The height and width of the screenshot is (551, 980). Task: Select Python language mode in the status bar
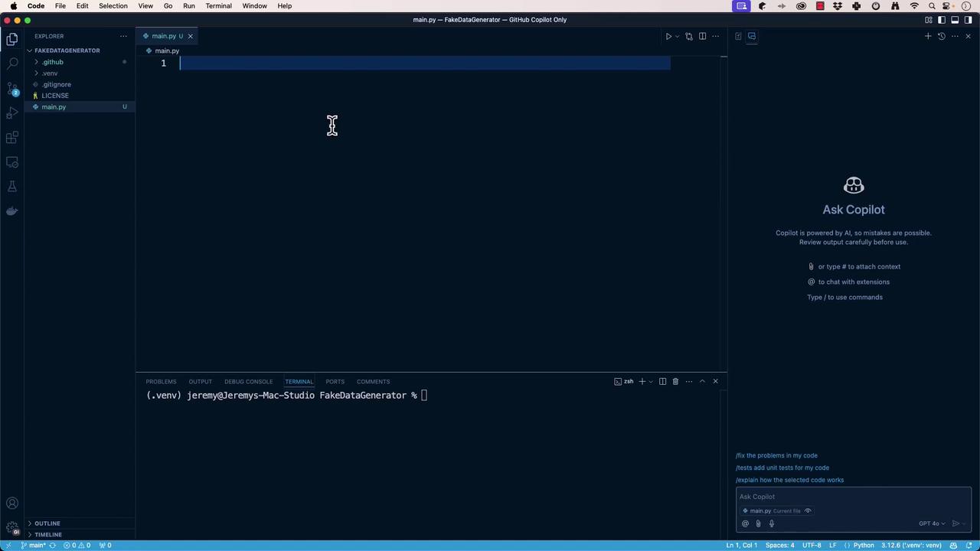864,545
